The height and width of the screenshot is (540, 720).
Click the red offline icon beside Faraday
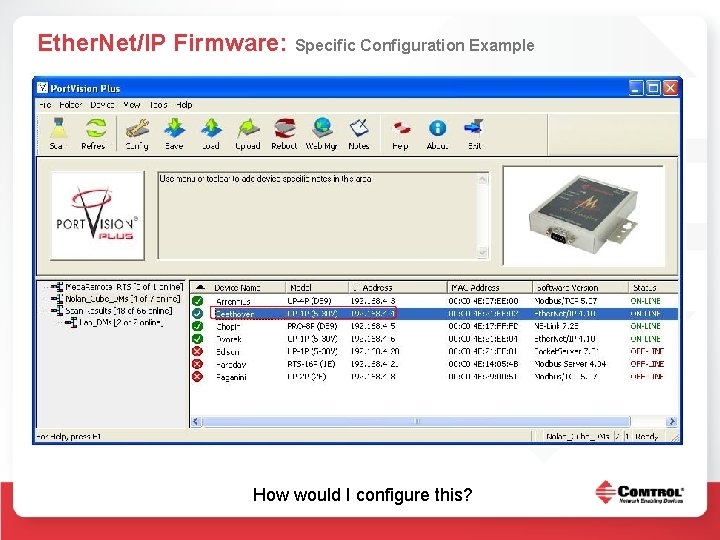point(197,364)
